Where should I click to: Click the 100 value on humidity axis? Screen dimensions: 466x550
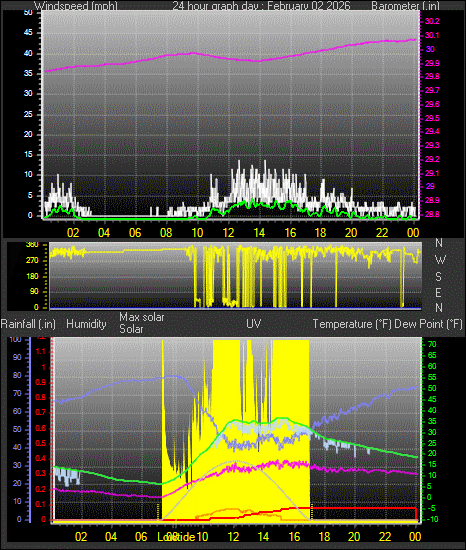[x=15, y=340]
